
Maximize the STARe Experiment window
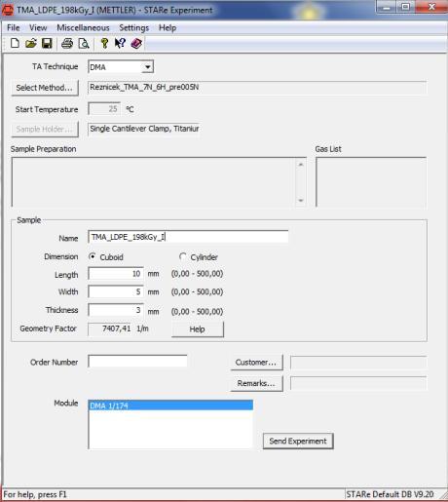click(405, 7)
